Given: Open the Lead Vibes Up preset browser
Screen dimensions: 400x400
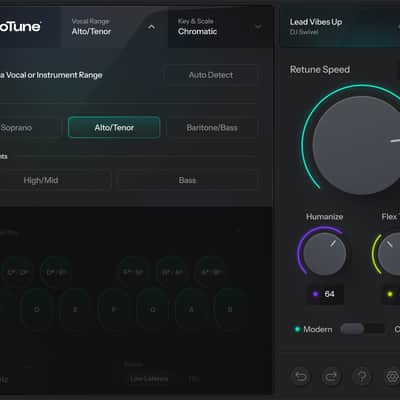Looking at the screenshot, I should click(x=340, y=27).
